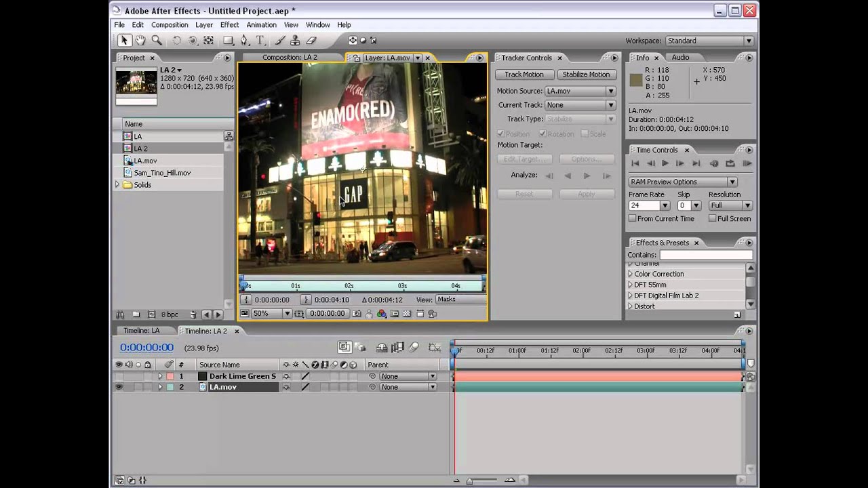Open Parent dropdown for Dark Lime Green layer
The width and height of the screenshot is (868, 488).
[x=408, y=376]
